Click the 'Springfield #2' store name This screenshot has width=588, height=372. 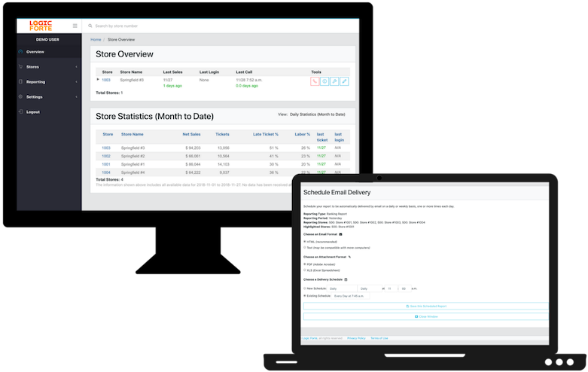click(133, 156)
